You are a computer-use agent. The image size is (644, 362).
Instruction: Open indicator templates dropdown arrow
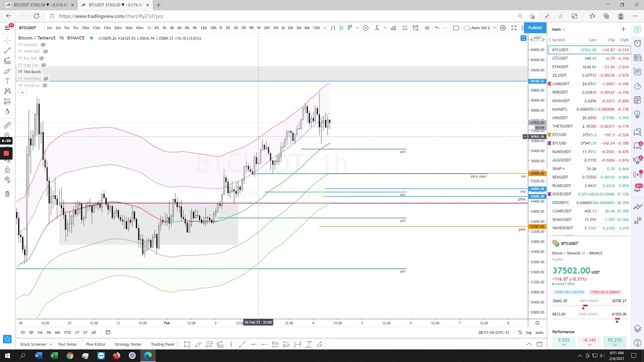tap(385, 28)
